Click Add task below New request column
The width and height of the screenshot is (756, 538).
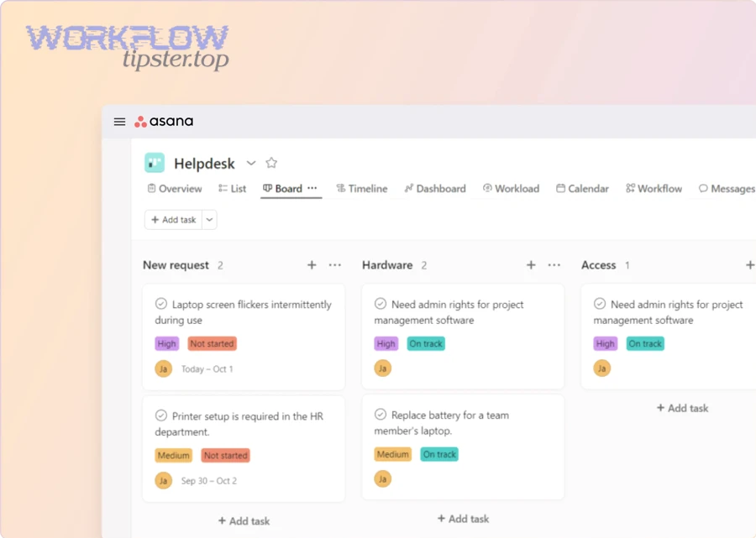coord(244,520)
